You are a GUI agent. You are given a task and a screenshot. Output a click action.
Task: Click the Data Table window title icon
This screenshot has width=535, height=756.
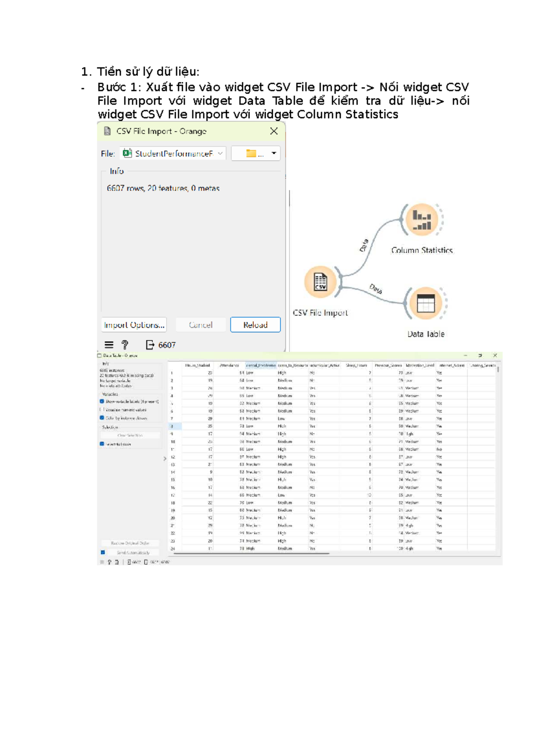click(x=99, y=355)
